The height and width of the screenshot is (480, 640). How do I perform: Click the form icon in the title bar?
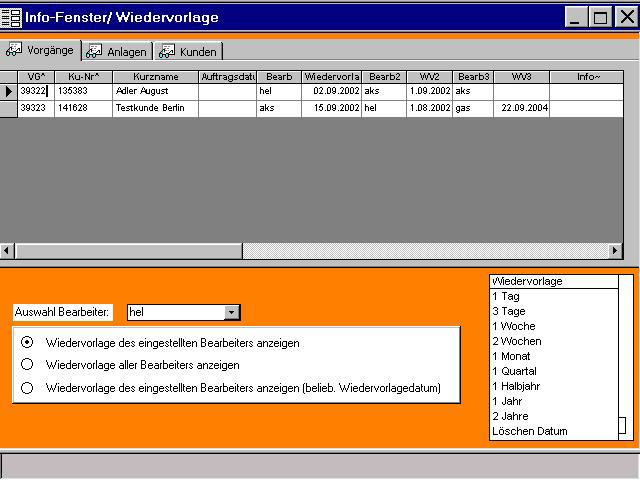11,17
